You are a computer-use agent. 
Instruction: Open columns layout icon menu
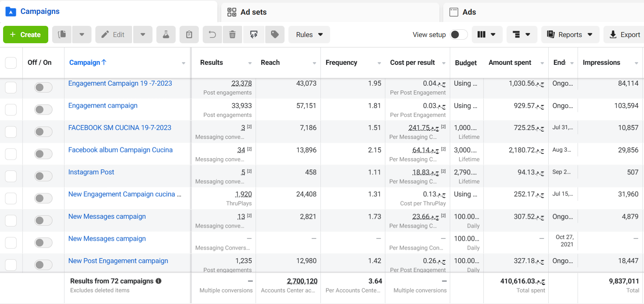click(486, 35)
